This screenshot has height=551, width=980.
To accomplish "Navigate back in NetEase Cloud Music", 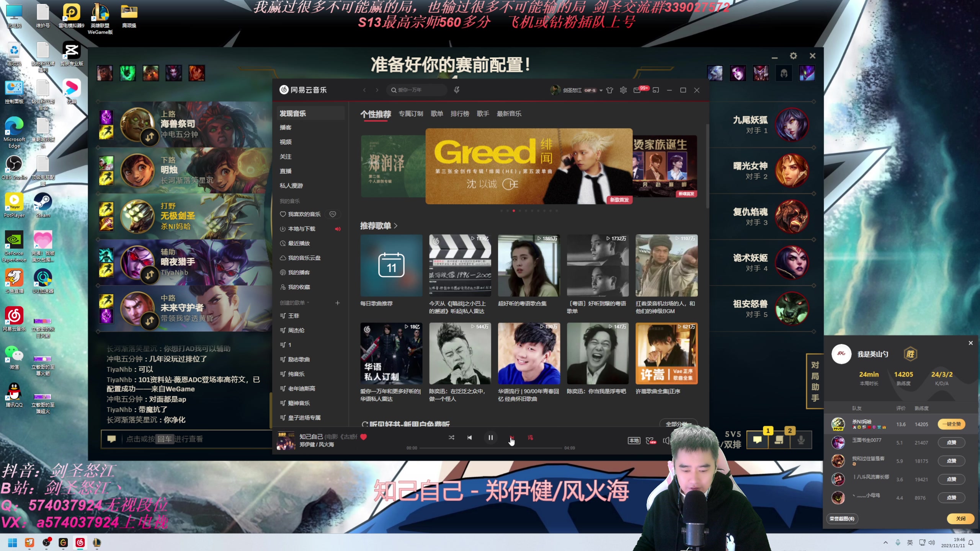I will click(x=364, y=90).
